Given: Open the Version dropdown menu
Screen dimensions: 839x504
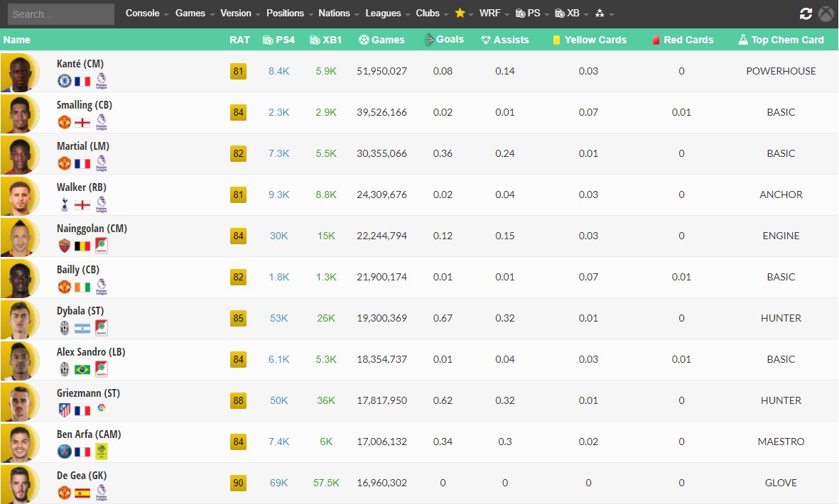Looking at the screenshot, I should point(240,13).
